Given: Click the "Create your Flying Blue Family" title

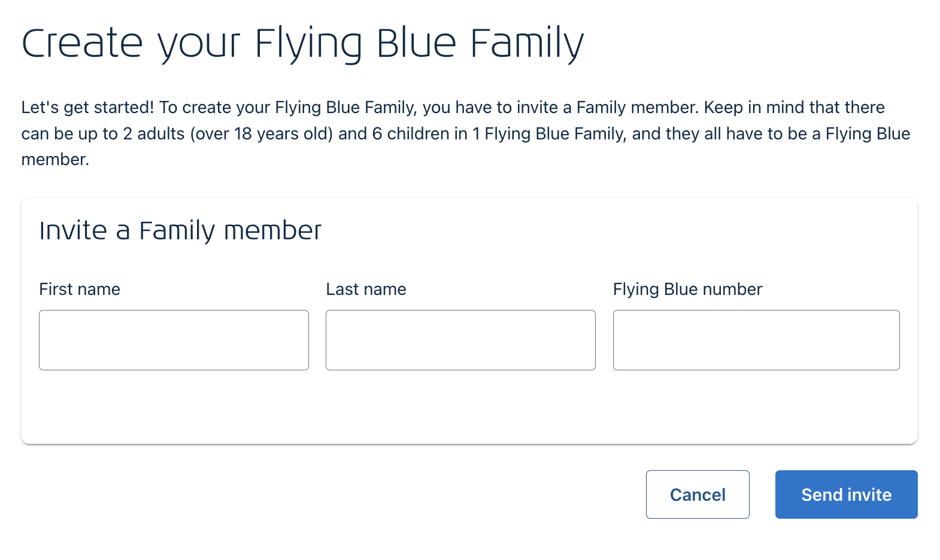Looking at the screenshot, I should [x=302, y=44].
